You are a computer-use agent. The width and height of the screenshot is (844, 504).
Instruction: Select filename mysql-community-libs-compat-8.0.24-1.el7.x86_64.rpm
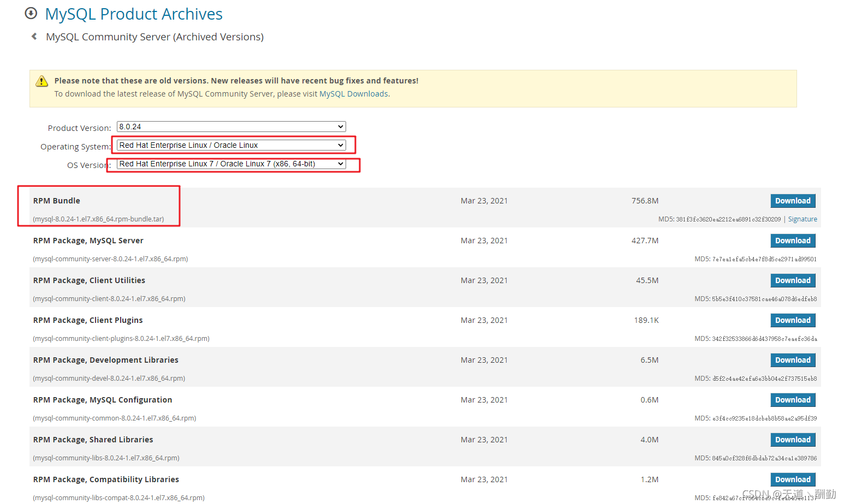click(x=118, y=498)
